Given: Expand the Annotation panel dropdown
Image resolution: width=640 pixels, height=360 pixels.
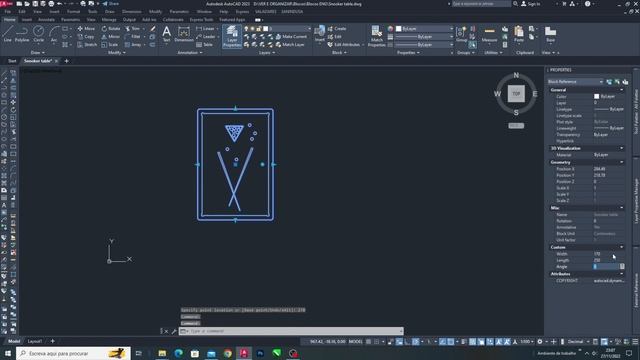Looking at the screenshot, I should (x=190, y=53).
